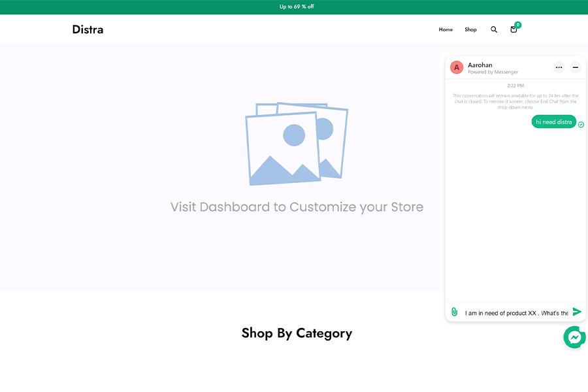Viewport: 588px width, 392px height.
Task: Open the shopping cart icon
Action: (514, 30)
